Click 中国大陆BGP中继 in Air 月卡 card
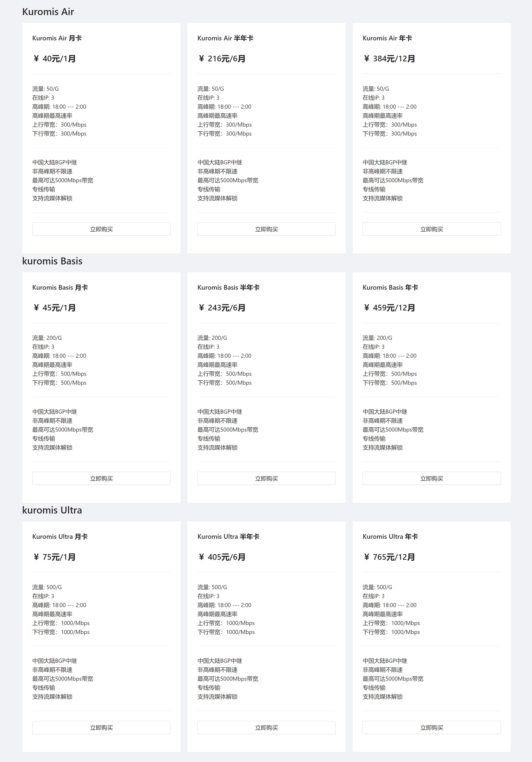This screenshot has width=532, height=762. click(x=55, y=162)
